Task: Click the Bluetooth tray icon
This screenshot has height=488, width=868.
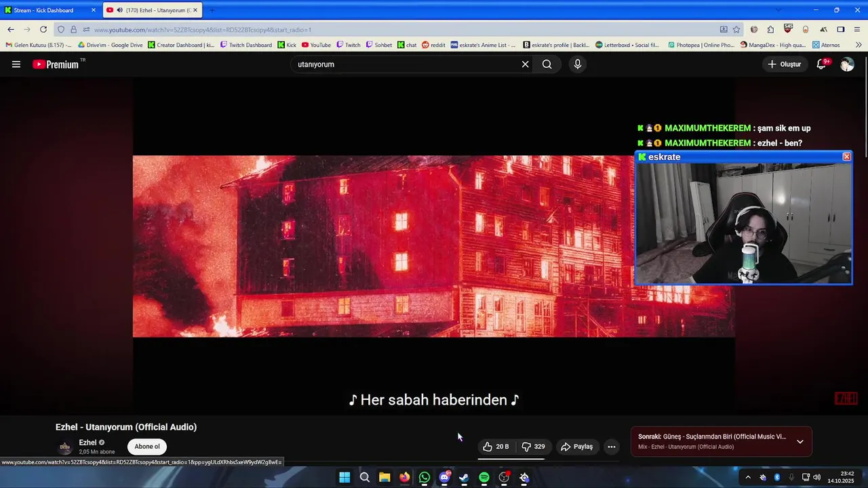Action: coord(777,478)
